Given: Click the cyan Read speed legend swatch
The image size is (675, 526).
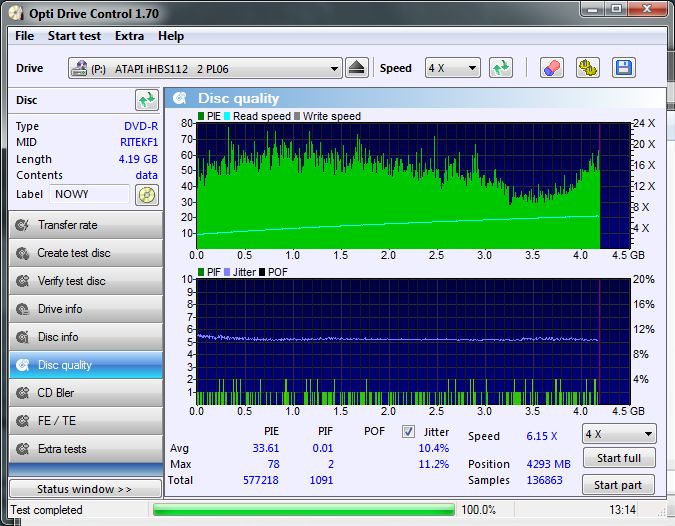Looking at the screenshot, I should pyautogui.click(x=227, y=116).
